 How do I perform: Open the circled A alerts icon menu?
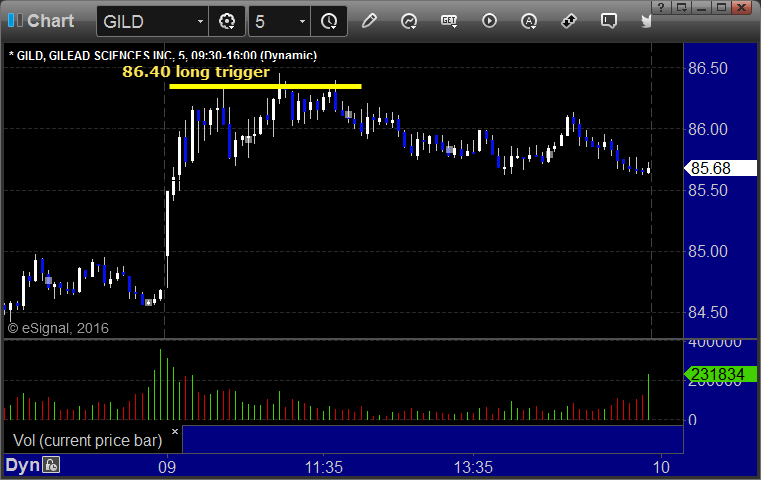tap(529, 21)
